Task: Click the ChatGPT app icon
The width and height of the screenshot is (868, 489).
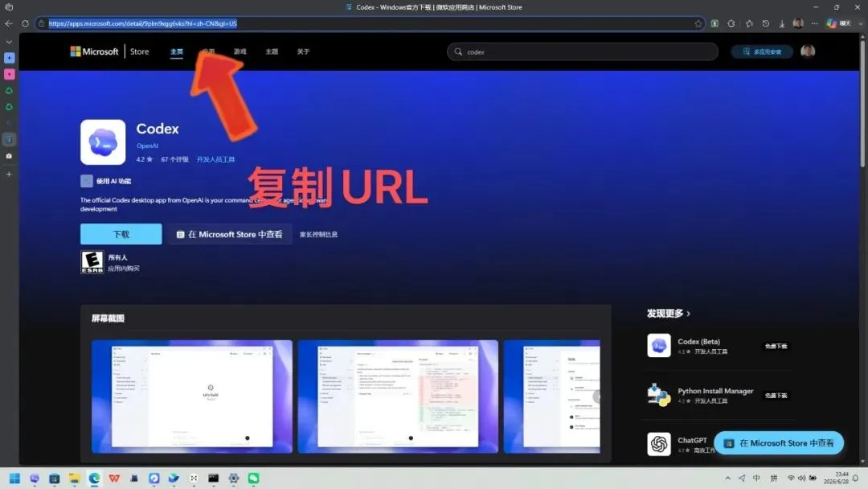Action: pos(659,444)
